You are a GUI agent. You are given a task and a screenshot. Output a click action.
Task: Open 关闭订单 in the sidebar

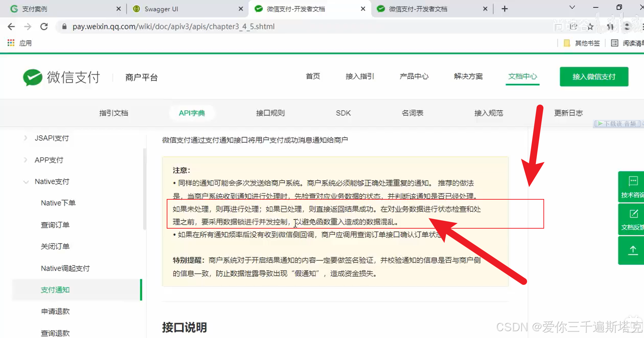[55, 246]
